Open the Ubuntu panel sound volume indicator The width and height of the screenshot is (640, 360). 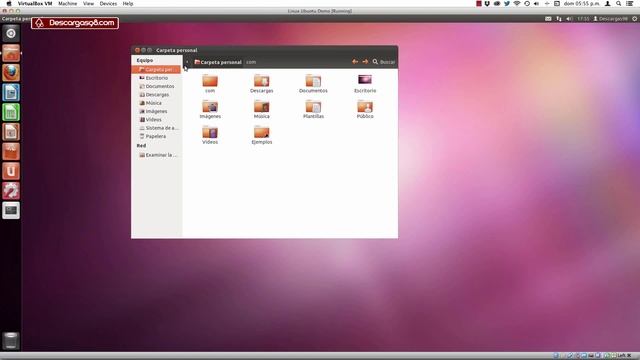[x=569, y=19]
